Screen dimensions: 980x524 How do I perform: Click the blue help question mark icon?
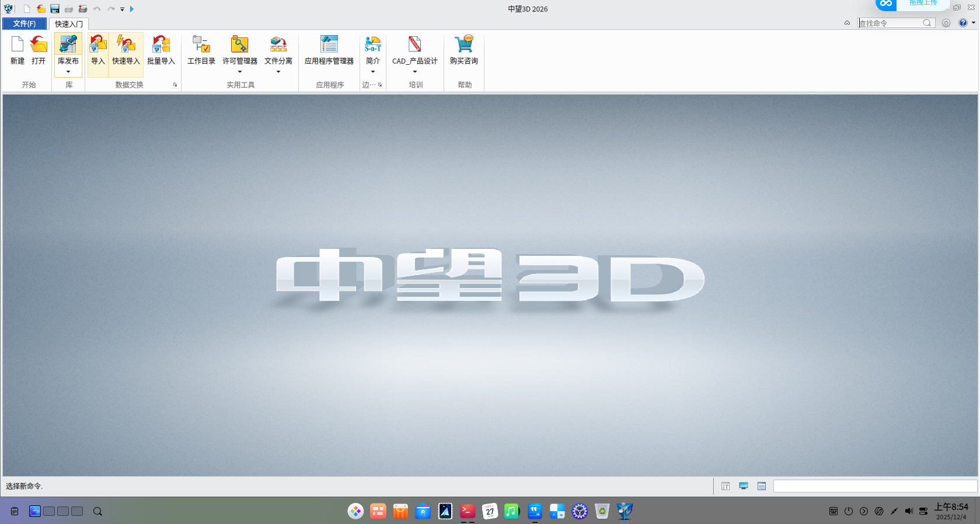(963, 23)
